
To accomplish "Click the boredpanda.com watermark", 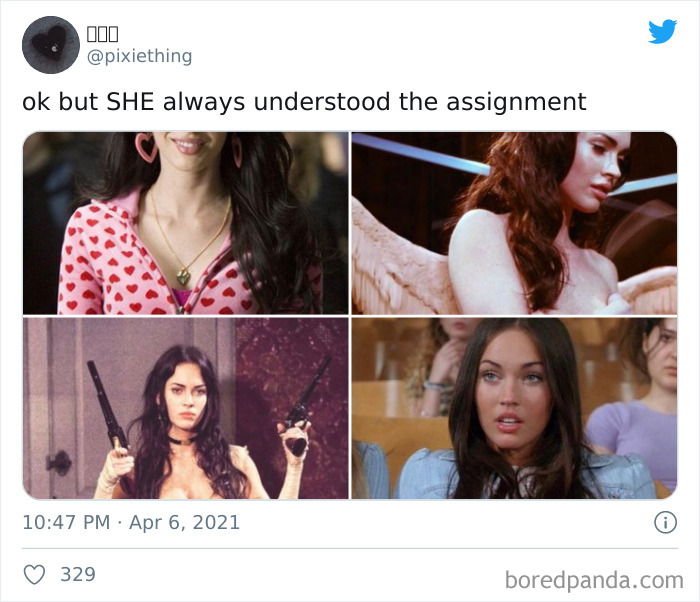I will 594,581.
